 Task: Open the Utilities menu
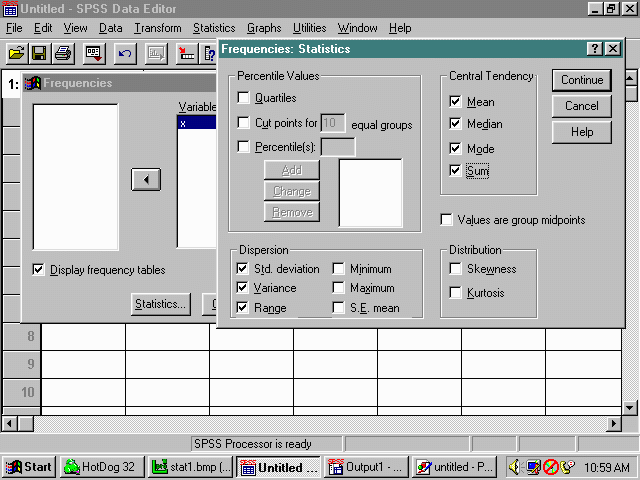click(x=310, y=28)
